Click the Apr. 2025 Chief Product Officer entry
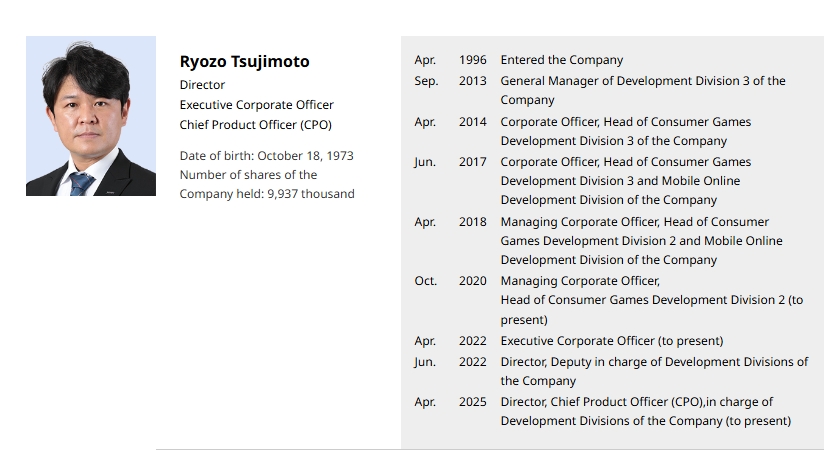836x450 pixels. tap(602, 411)
